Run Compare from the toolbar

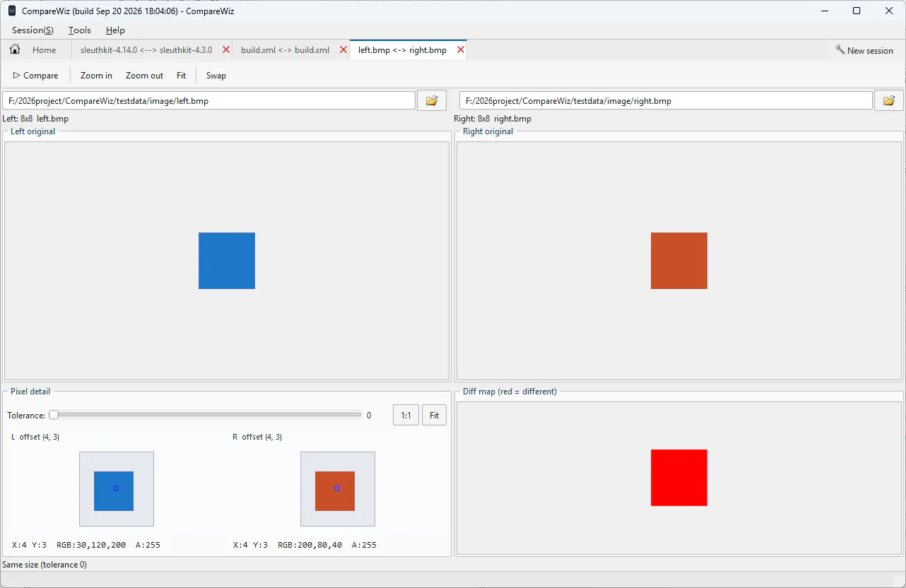[x=35, y=75]
